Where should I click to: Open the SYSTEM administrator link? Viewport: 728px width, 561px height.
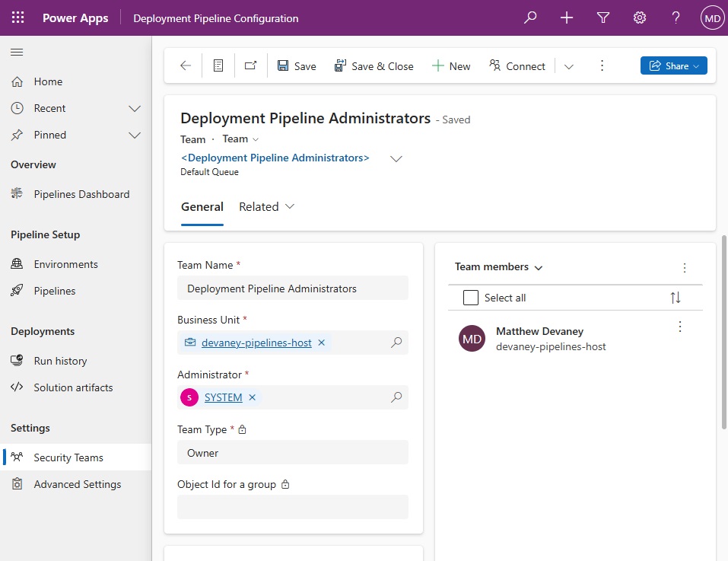click(x=224, y=397)
